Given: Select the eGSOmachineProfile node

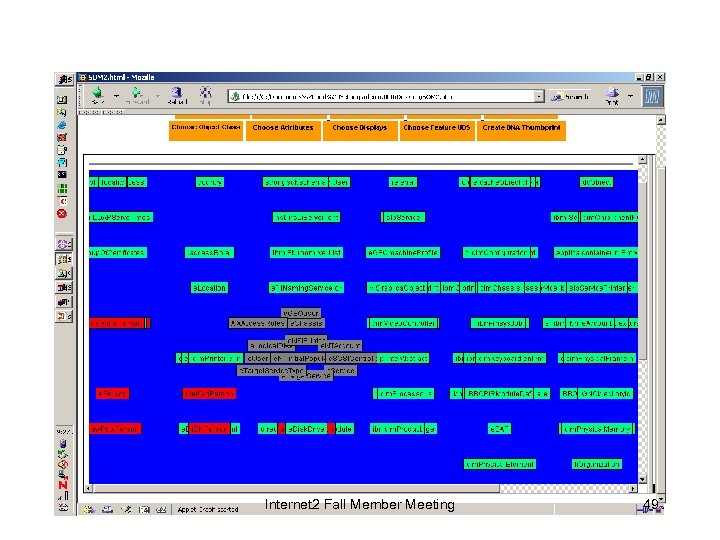Looking at the screenshot, I should click(403, 253).
